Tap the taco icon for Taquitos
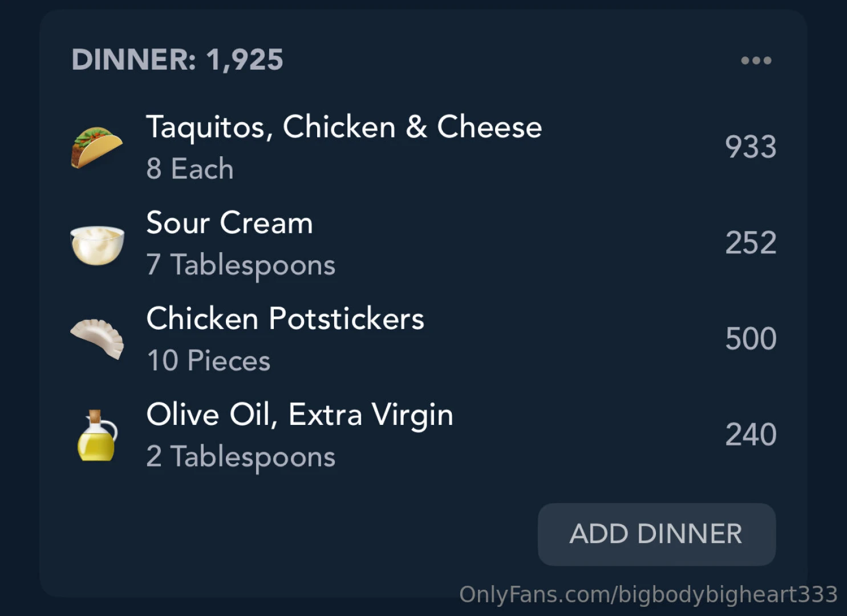The width and height of the screenshot is (847, 616). coord(96,147)
